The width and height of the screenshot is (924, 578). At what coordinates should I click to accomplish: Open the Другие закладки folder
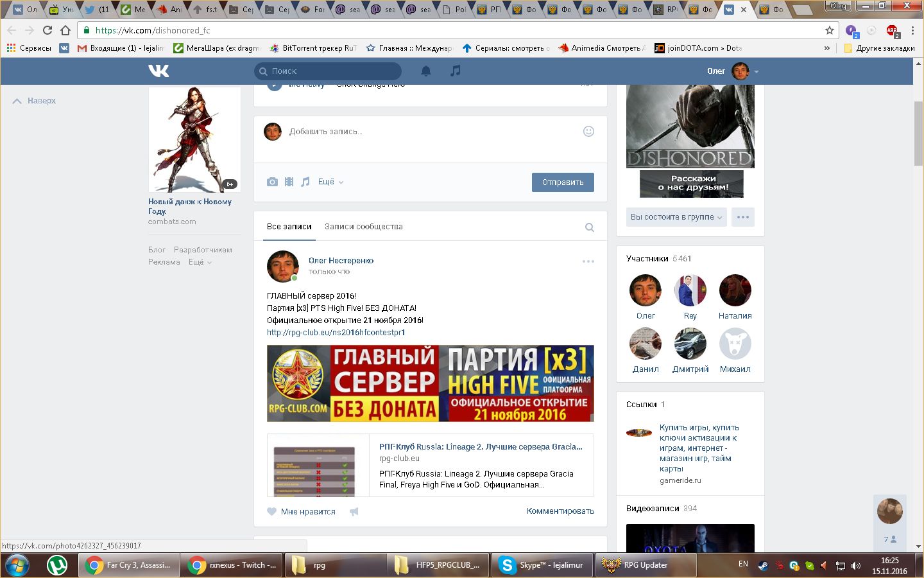(880, 48)
